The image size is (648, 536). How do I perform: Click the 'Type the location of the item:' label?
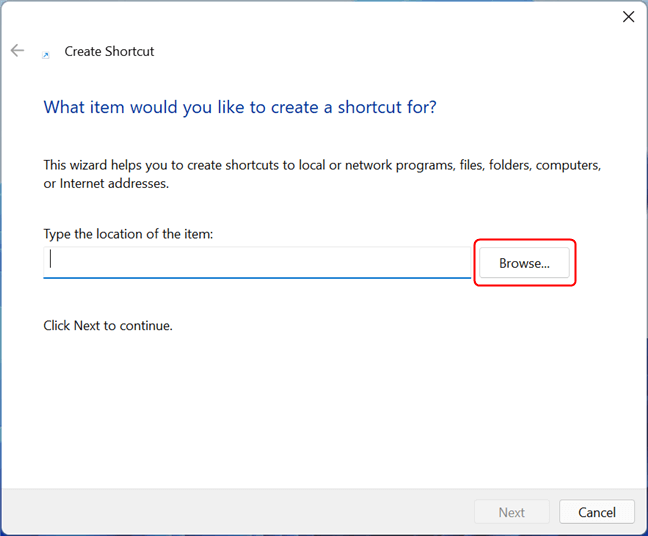pyautogui.click(x=128, y=234)
